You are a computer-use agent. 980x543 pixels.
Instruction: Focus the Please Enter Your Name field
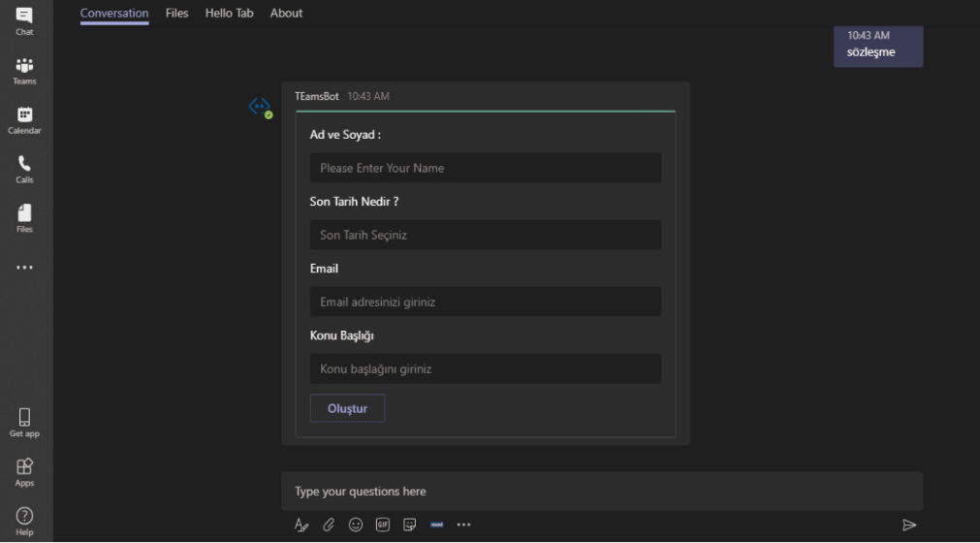[x=486, y=168]
